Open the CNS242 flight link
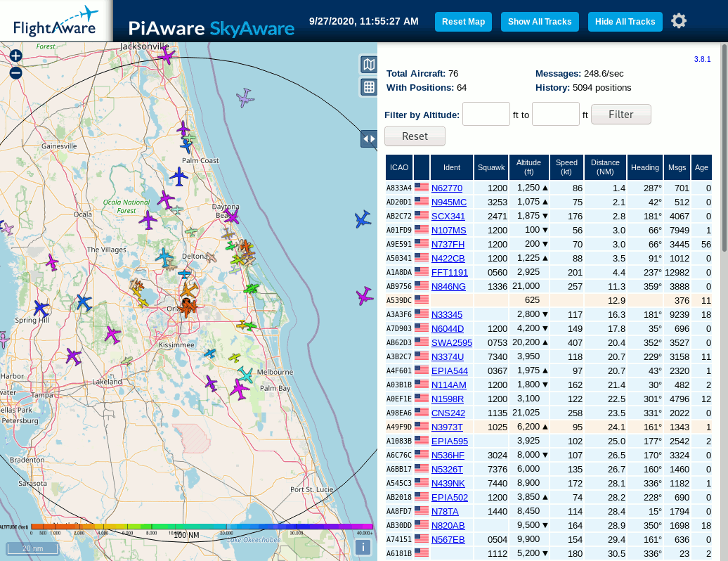Image resolution: width=728 pixels, height=561 pixels. click(448, 413)
